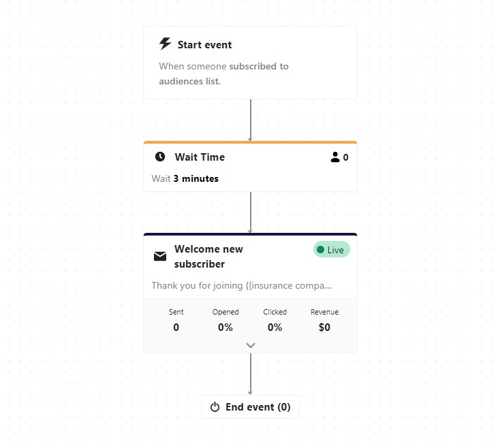The image size is (498, 448).
Task: Click the Sent count statistic
Action: [176, 320]
